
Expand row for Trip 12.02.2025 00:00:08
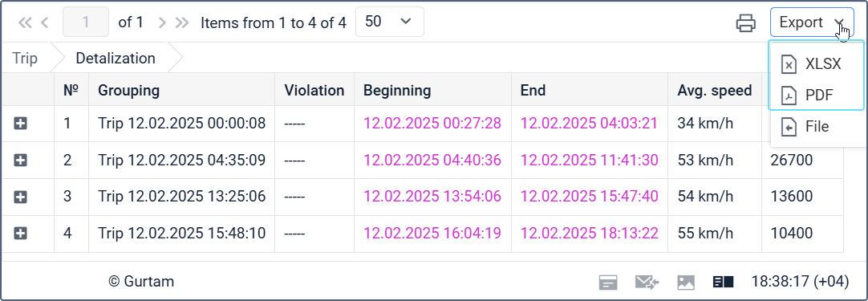tap(21, 124)
